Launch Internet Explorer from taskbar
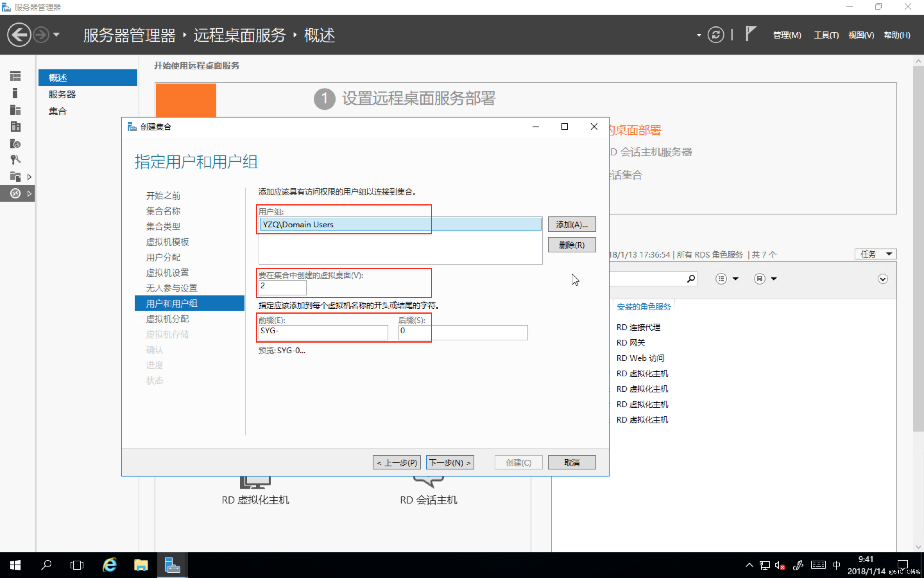 point(110,565)
